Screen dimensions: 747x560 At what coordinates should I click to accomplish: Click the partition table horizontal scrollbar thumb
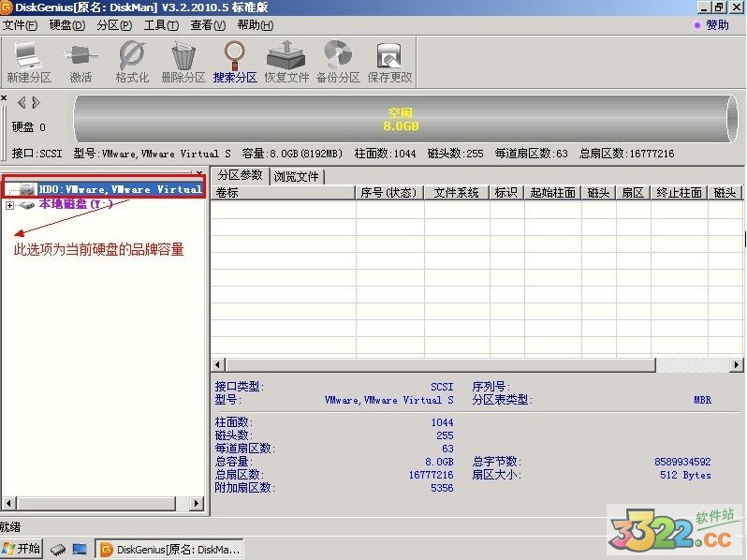click(x=441, y=365)
